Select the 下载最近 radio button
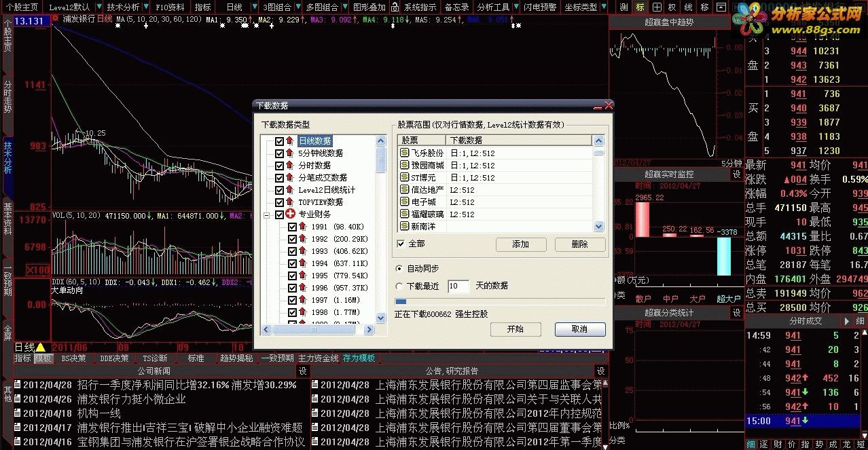 [399, 286]
